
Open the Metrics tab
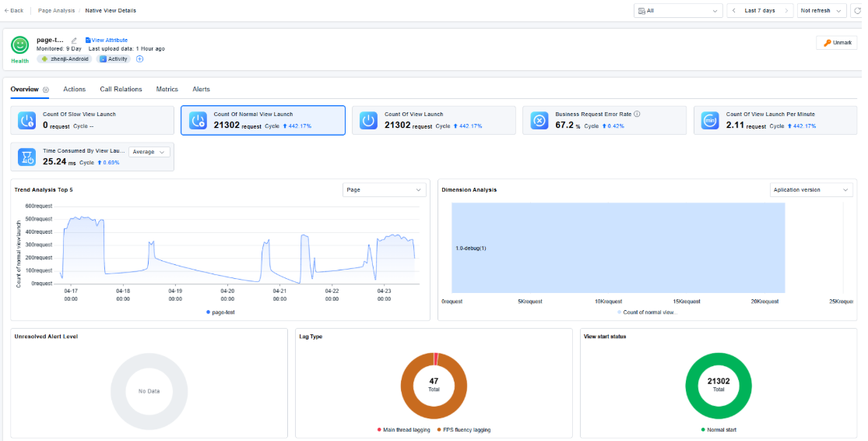[167, 89]
